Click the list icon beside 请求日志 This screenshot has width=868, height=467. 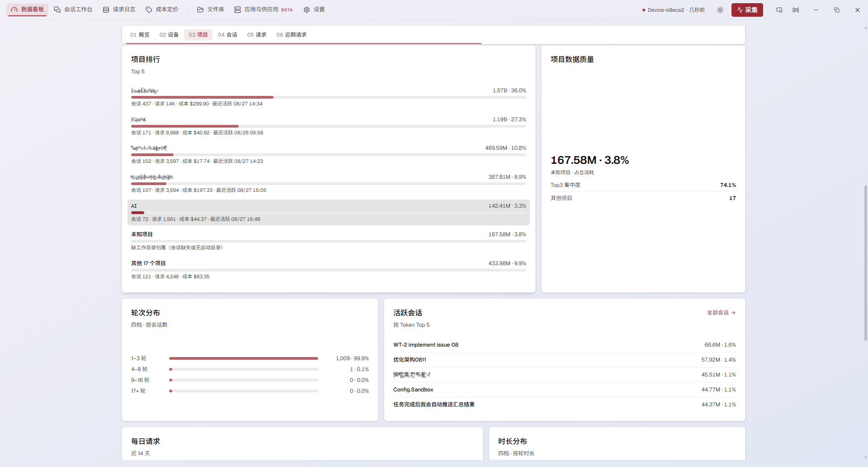(106, 10)
